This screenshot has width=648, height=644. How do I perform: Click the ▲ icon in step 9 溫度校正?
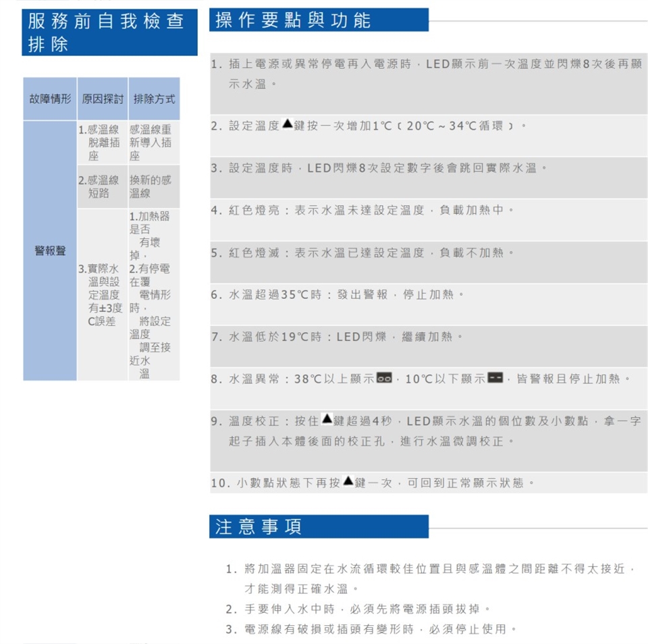326,420
